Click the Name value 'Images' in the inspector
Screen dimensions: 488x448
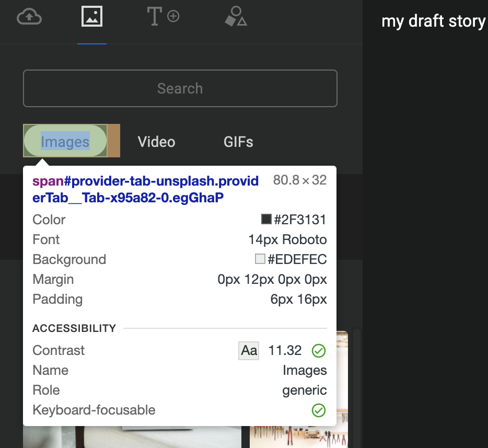pyautogui.click(x=305, y=370)
